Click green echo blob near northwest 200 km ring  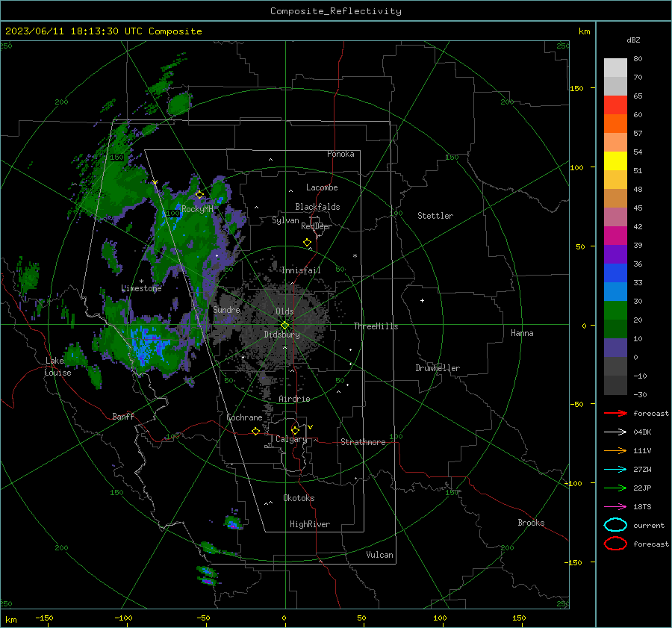pos(178,104)
